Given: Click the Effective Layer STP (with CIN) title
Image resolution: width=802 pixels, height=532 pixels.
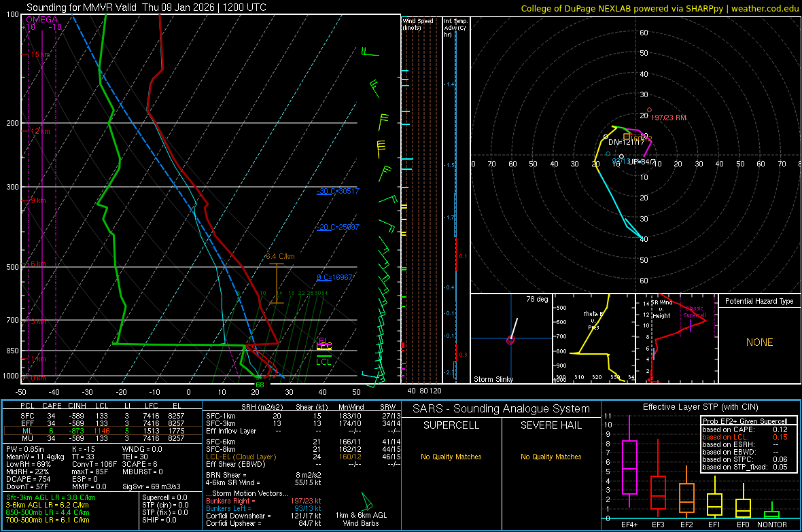Looking at the screenshot, I should click(x=700, y=407).
